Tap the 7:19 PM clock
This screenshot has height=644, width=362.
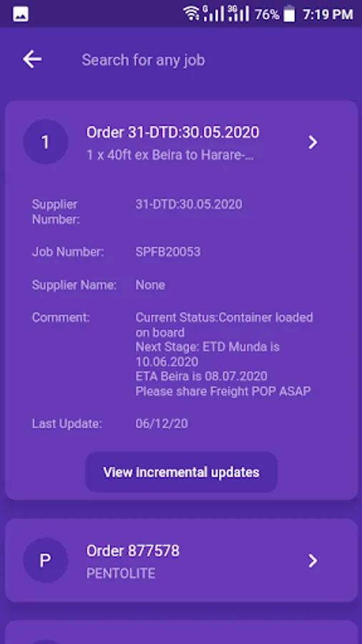328,14
